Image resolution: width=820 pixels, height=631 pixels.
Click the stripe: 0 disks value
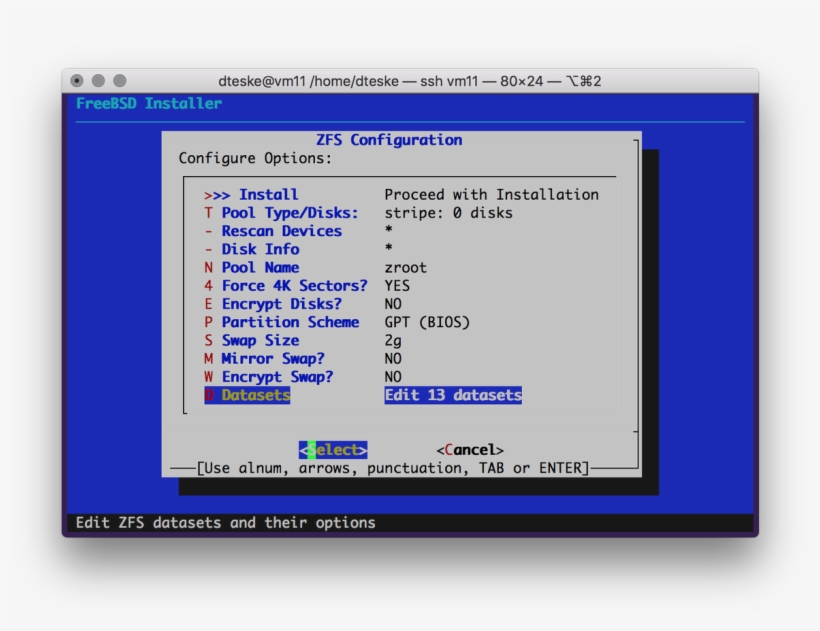point(448,213)
